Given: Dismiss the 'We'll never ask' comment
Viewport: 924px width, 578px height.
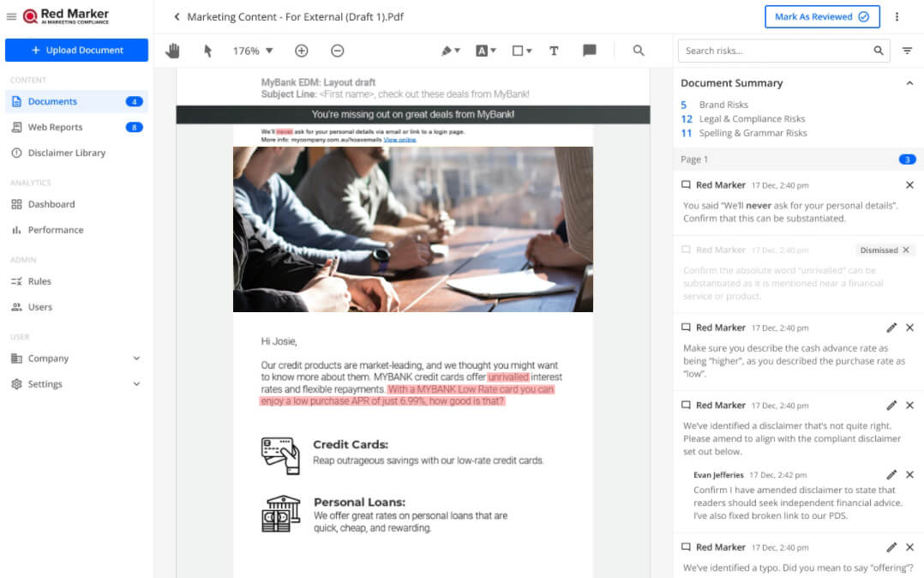Looking at the screenshot, I should coord(909,185).
